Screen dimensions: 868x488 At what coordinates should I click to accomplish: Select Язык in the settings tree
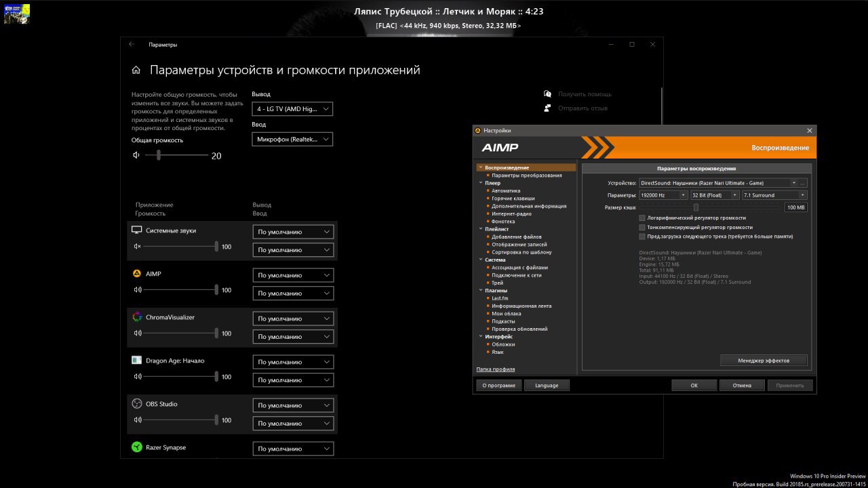(x=498, y=352)
